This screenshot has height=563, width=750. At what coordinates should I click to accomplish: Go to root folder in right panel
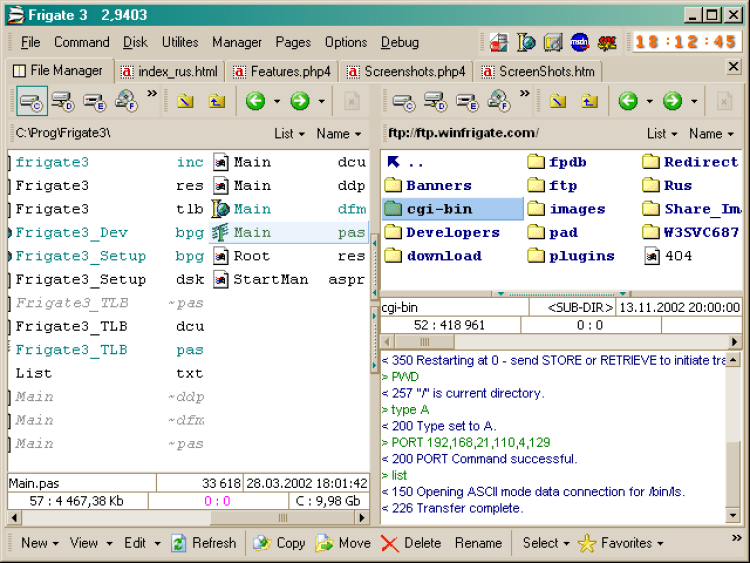point(558,101)
